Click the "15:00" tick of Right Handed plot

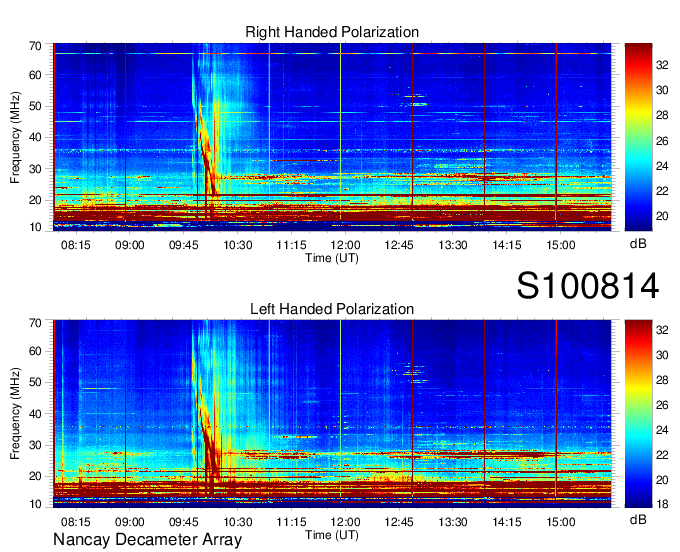[x=560, y=245]
